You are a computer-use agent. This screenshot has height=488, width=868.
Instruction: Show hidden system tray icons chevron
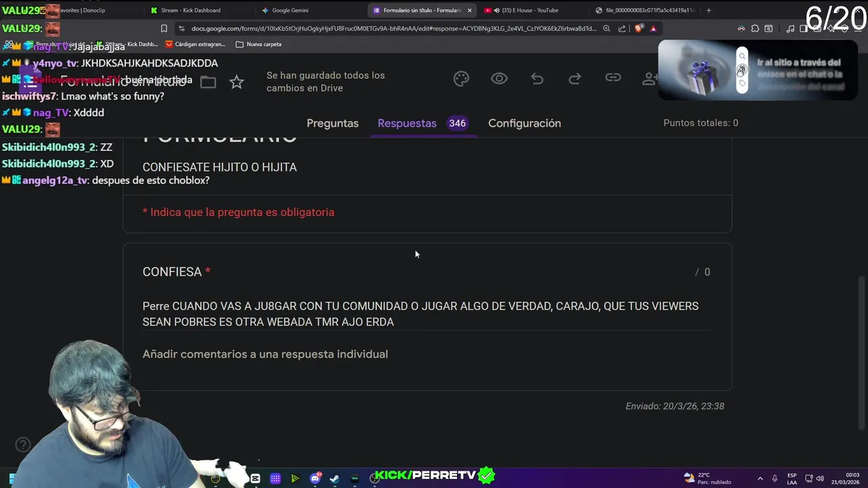click(x=759, y=479)
